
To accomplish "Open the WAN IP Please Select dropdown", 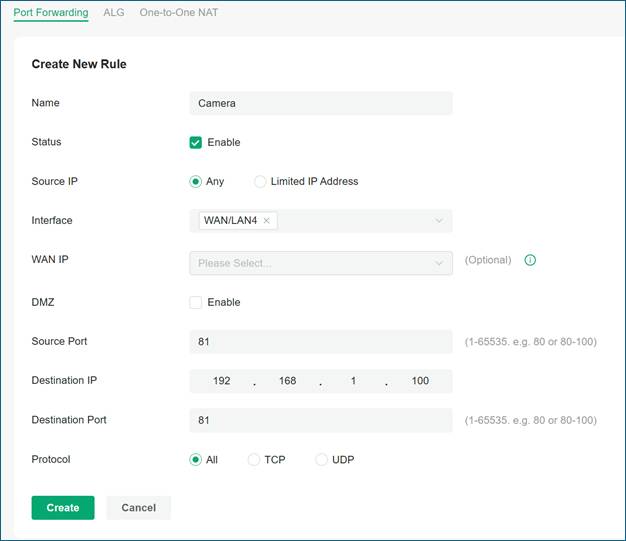I will tap(321, 263).
